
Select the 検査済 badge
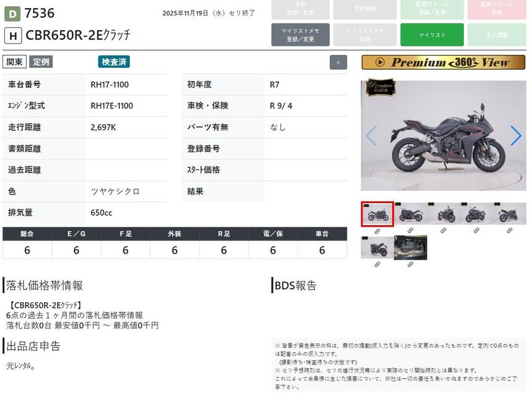114,62
